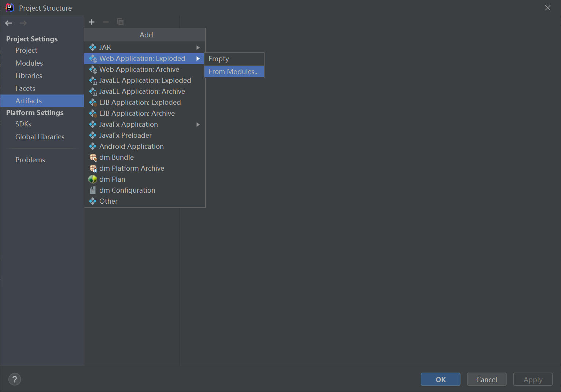This screenshot has height=392, width=561.
Task: Open Libraries settings page
Action: [x=42, y=75]
